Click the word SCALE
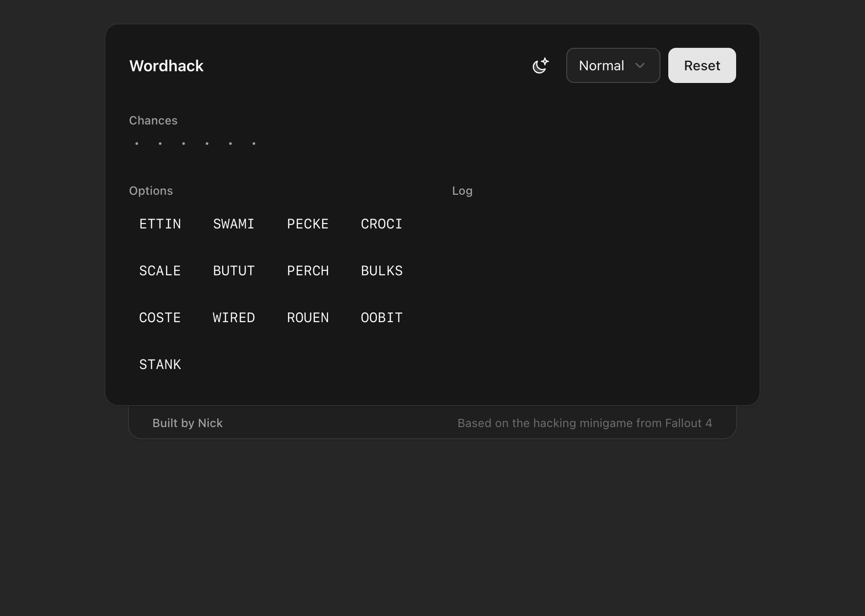Image resolution: width=865 pixels, height=616 pixels. click(160, 271)
